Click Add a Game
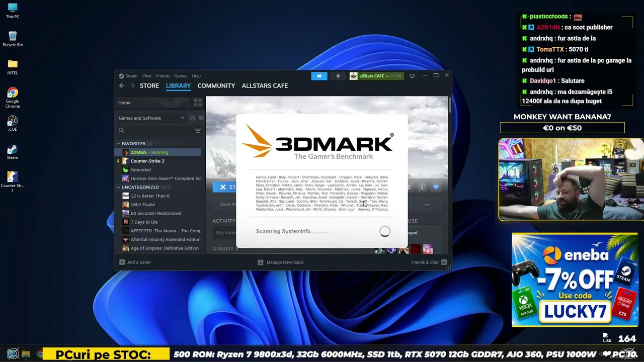Viewport: 644px width, 362px height. pyautogui.click(x=135, y=262)
